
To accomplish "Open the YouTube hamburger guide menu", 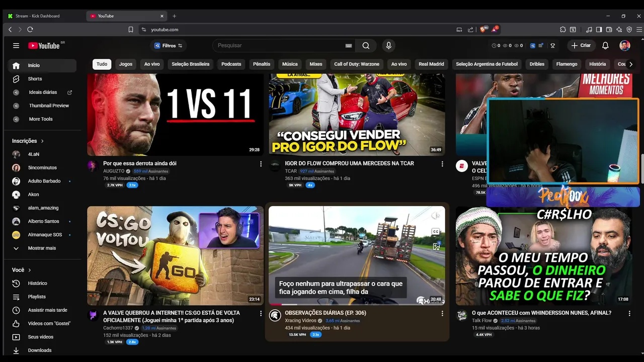I will [x=16, y=46].
